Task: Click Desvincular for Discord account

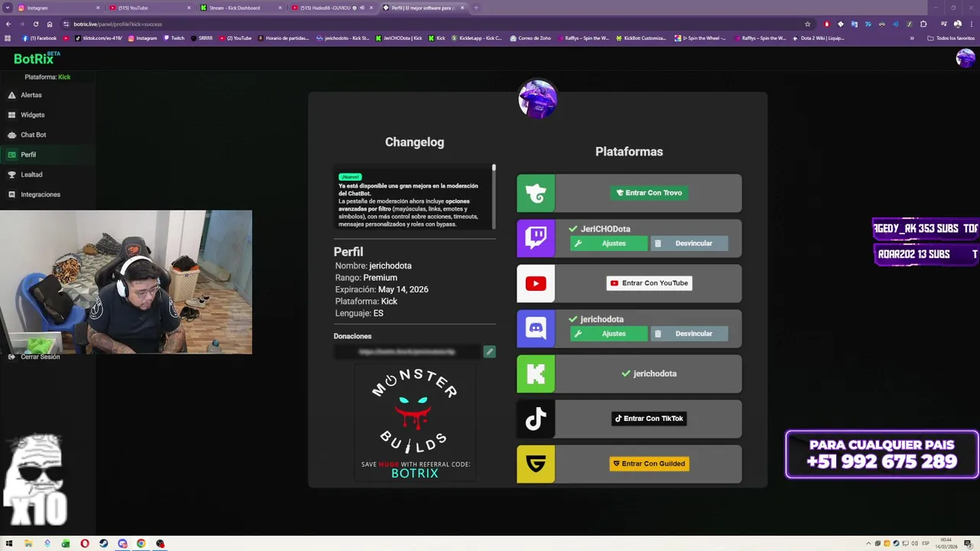Action: tap(689, 334)
